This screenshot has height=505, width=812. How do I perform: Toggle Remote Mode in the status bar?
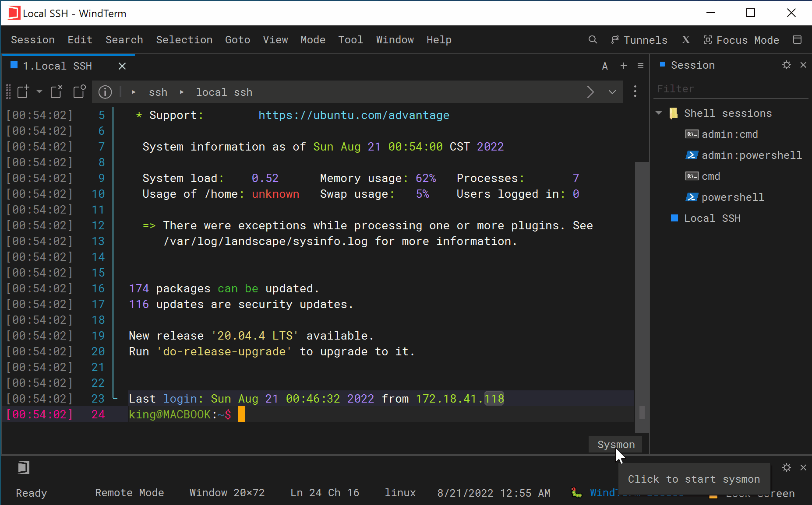(x=129, y=493)
